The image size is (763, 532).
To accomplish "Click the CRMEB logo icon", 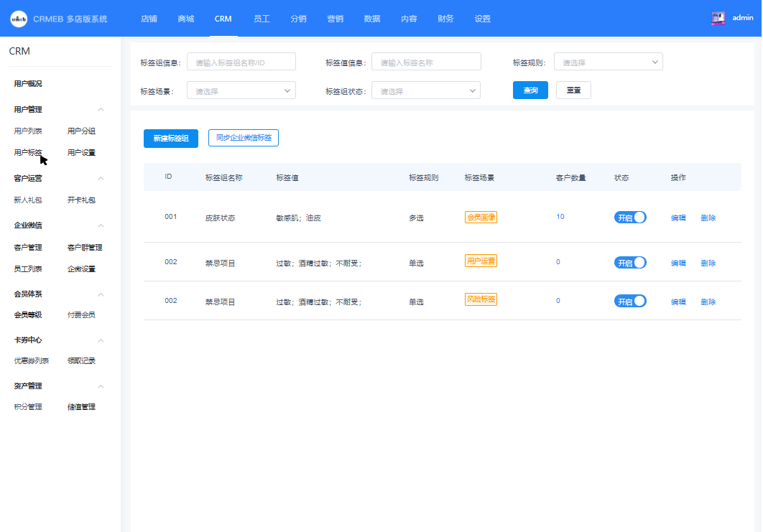I will pyautogui.click(x=19, y=19).
